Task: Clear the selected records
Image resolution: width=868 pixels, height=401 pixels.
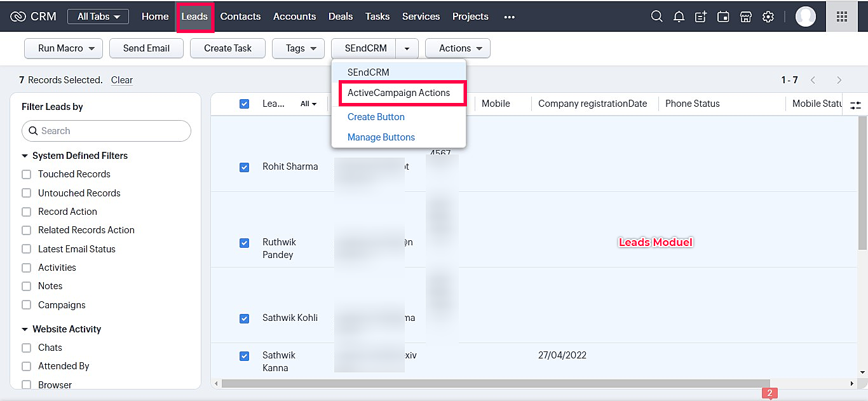Action: (x=122, y=80)
